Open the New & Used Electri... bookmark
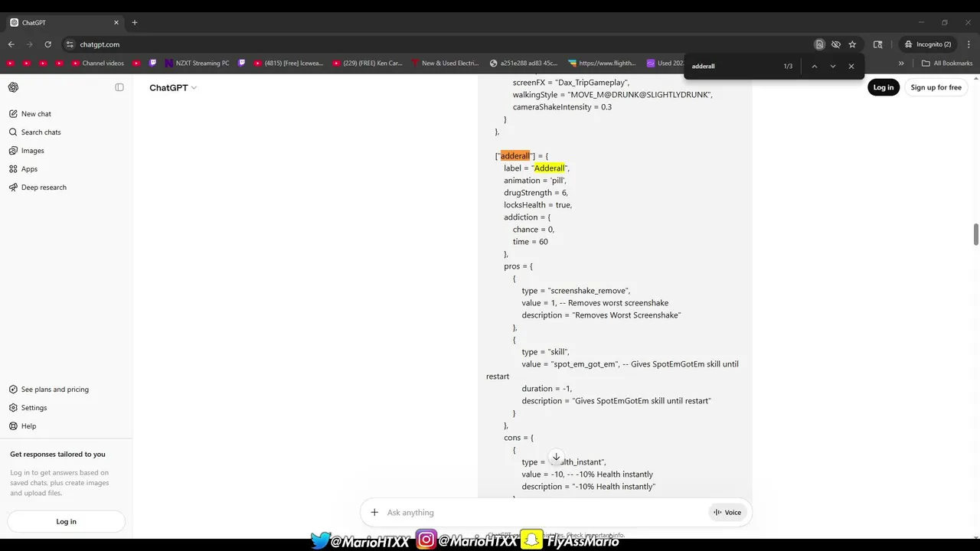 click(x=445, y=64)
